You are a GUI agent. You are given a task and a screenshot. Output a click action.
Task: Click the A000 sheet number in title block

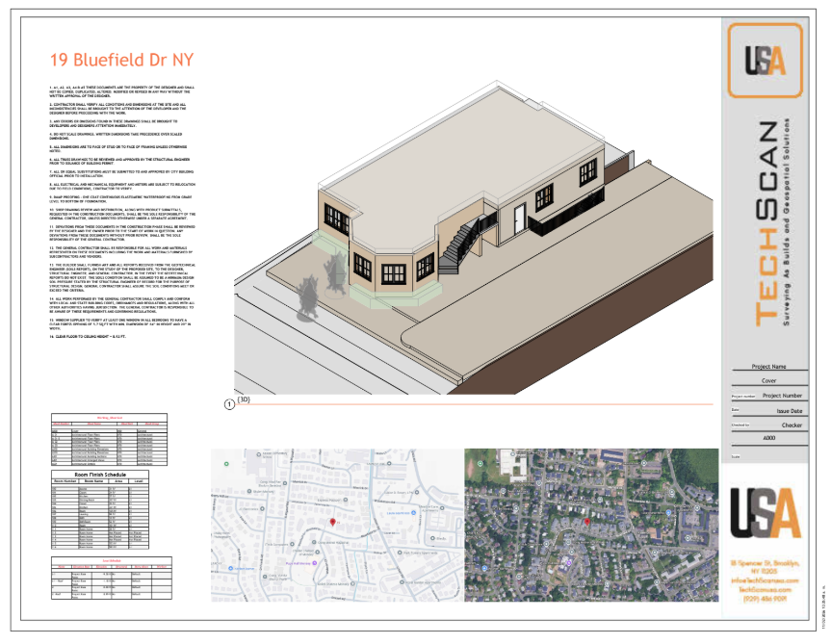pyautogui.click(x=767, y=437)
